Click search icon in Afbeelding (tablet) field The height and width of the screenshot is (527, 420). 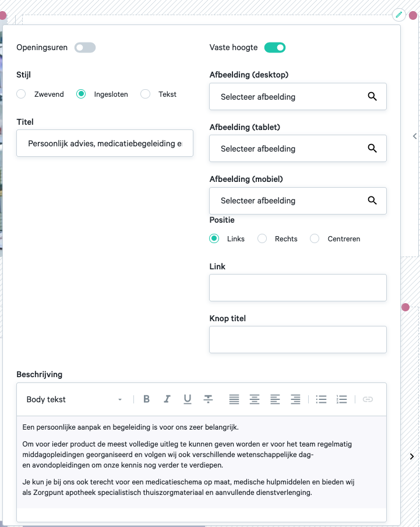pos(372,148)
